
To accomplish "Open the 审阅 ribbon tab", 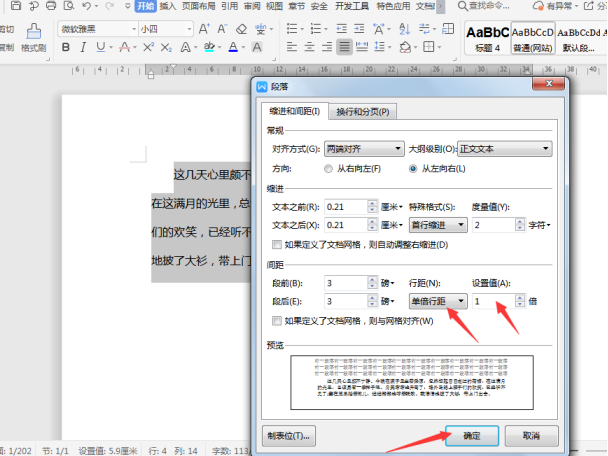I will click(x=252, y=6).
